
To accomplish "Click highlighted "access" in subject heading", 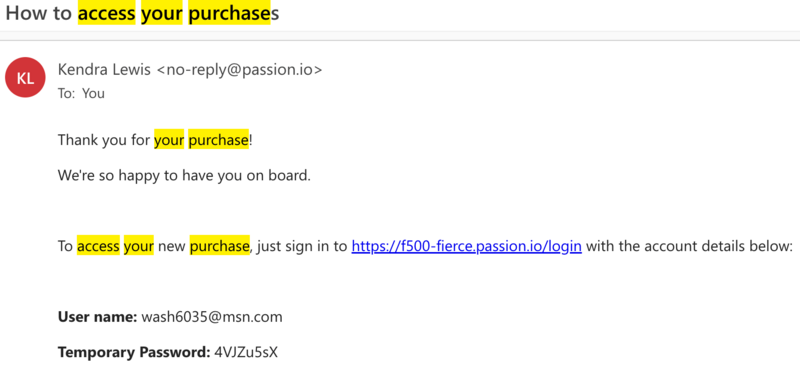I will pyautogui.click(x=107, y=14).
